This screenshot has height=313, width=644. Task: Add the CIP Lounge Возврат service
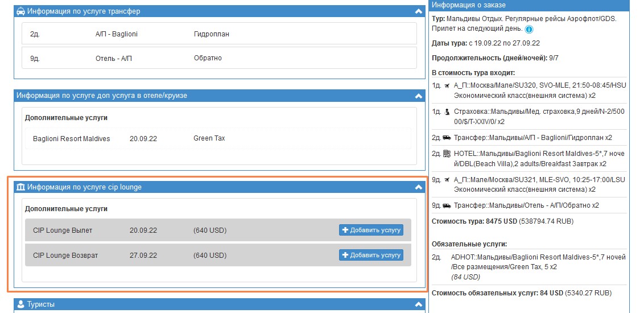(x=371, y=256)
